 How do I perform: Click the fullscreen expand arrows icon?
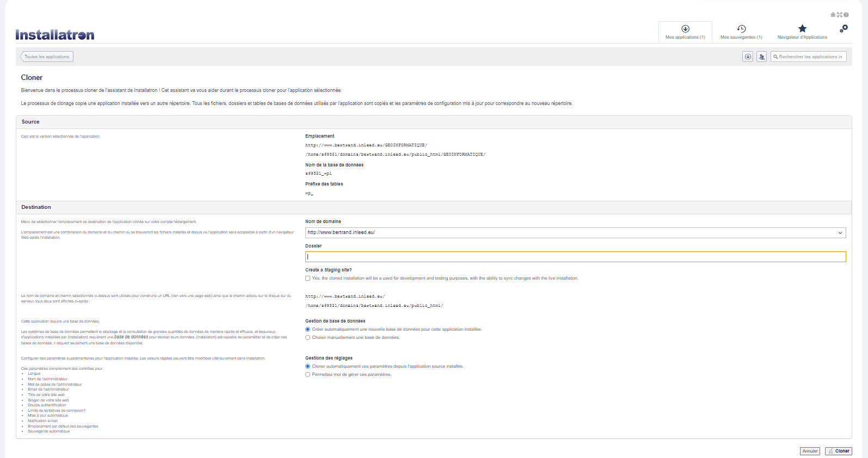point(840,15)
